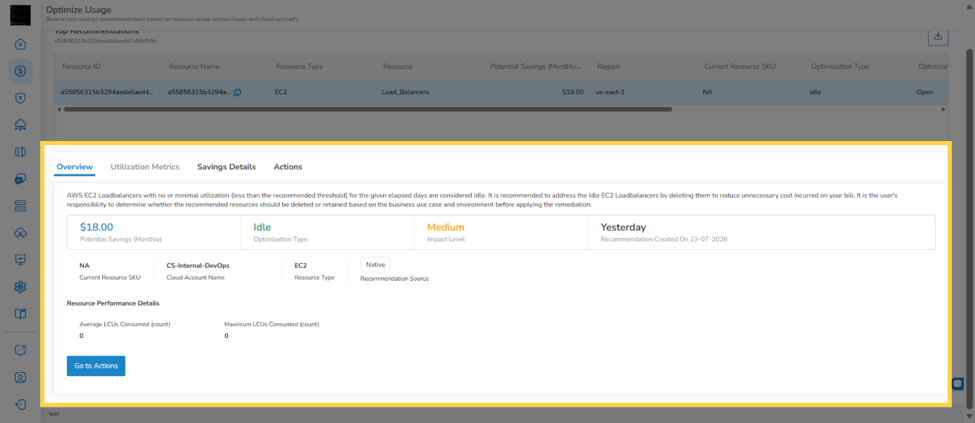Click the logout arrow sidebar icon
This screenshot has width=975, height=423.
(x=21, y=404)
